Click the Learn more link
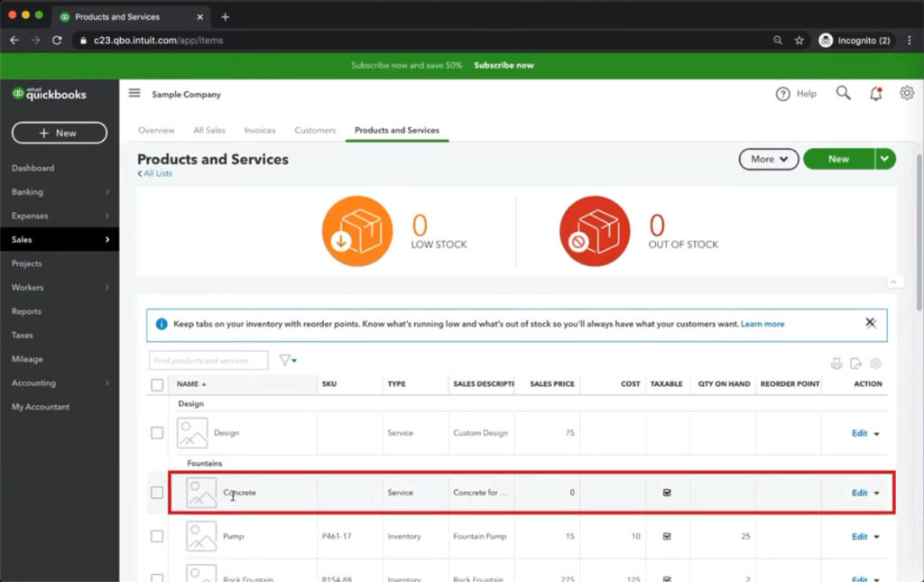 762,324
